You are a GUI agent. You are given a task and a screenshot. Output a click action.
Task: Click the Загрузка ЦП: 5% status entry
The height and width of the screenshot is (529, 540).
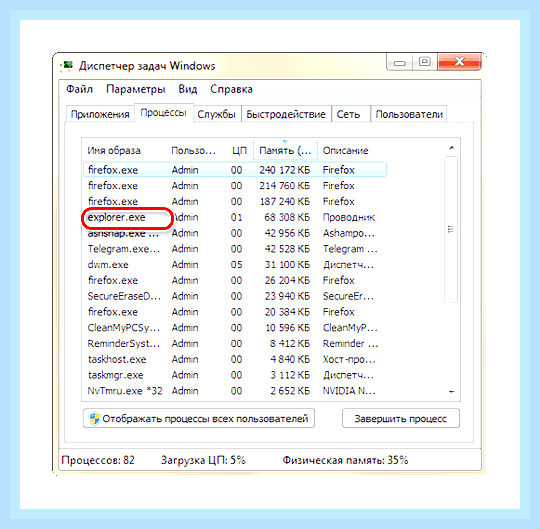[x=203, y=460]
